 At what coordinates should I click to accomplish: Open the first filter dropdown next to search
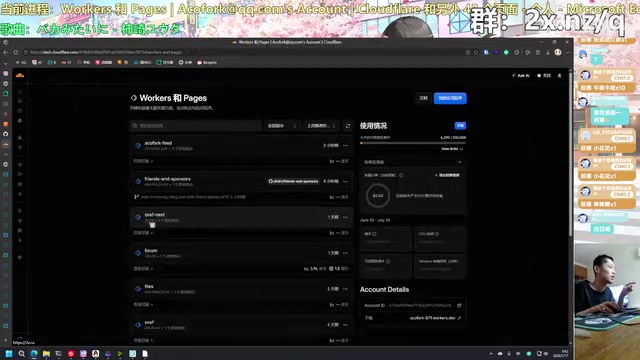[x=282, y=126]
